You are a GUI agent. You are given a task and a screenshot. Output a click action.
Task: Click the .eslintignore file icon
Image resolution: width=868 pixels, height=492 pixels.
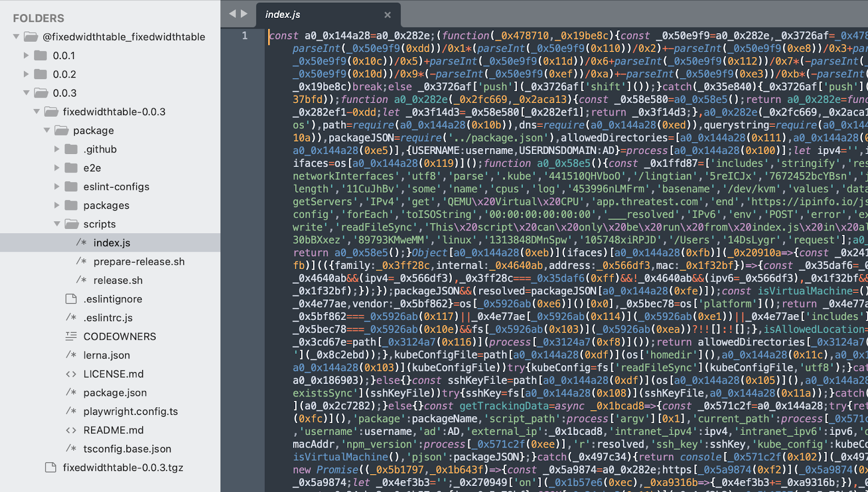pos(71,299)
